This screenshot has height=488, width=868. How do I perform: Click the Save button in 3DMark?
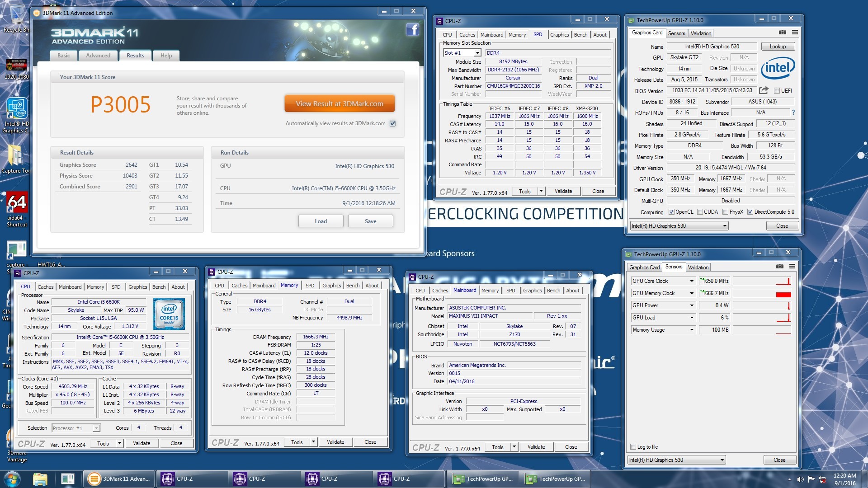tap(370, 221)
